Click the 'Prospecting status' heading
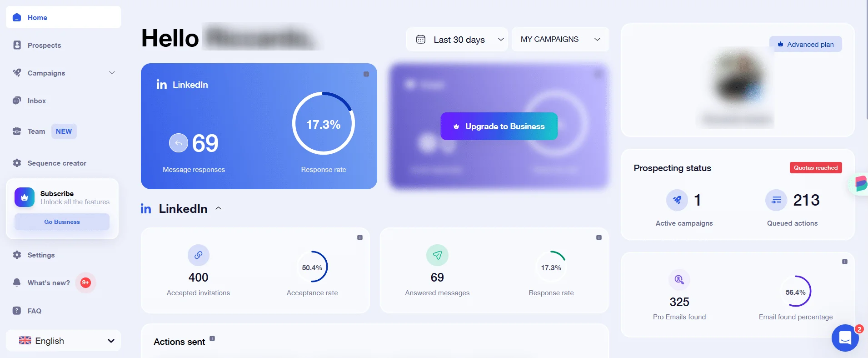 tap(672, 168)
